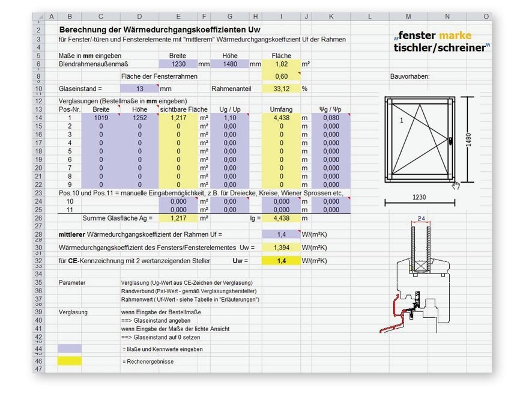The height and width of the screenshot is (393, 532).
Task: Click the Rahmen Uf input cell in row 28
Action: pyautogui.click(x=280, y=234)
